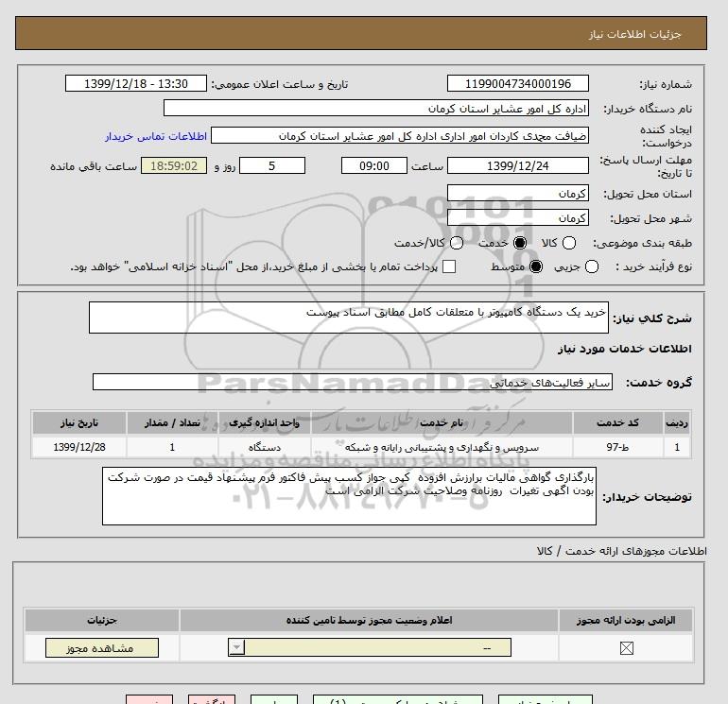Screen dimensions: 728x704
Task: Click the remaining days field showing 5
Action: coord(272,165)
